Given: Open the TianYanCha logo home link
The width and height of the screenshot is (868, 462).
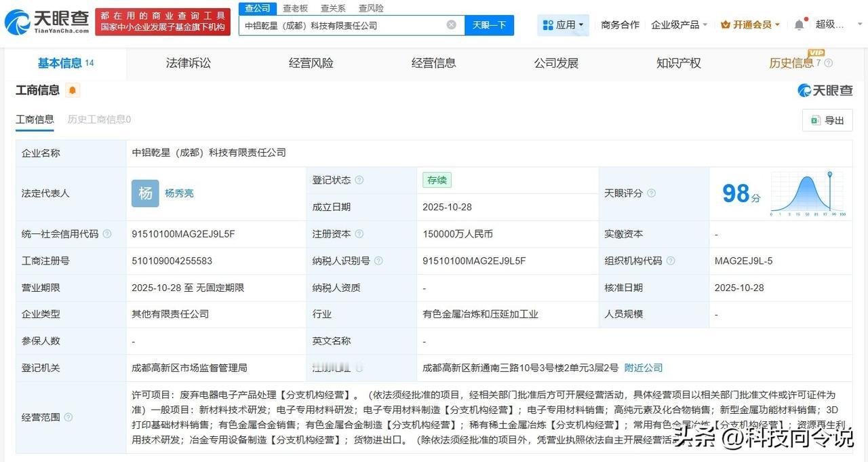Looking at the screenshot, I should point(46,22).
